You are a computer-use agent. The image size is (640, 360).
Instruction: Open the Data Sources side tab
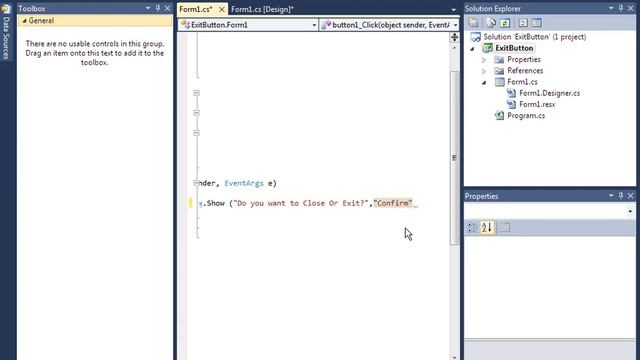tap(6, 33)
